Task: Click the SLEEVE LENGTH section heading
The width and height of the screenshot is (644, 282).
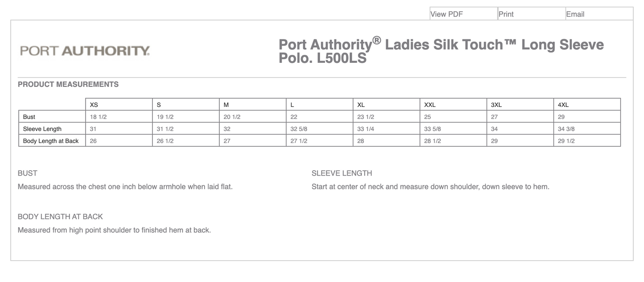Action: click(342, 173)
